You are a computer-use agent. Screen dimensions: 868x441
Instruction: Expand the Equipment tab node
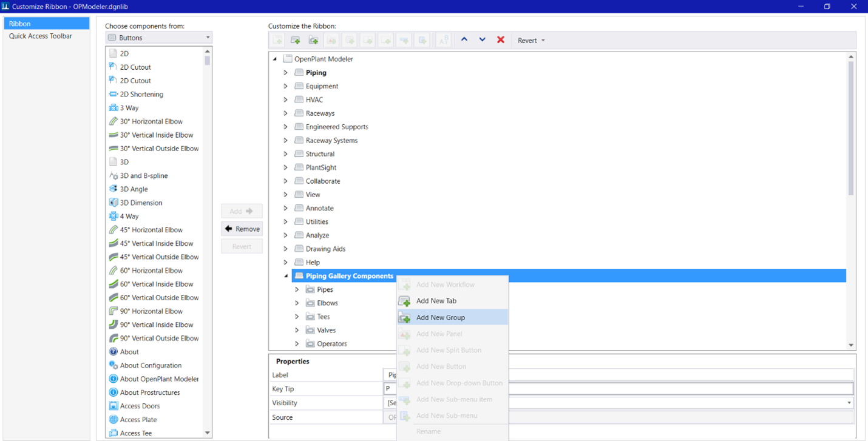coord(286,86)
